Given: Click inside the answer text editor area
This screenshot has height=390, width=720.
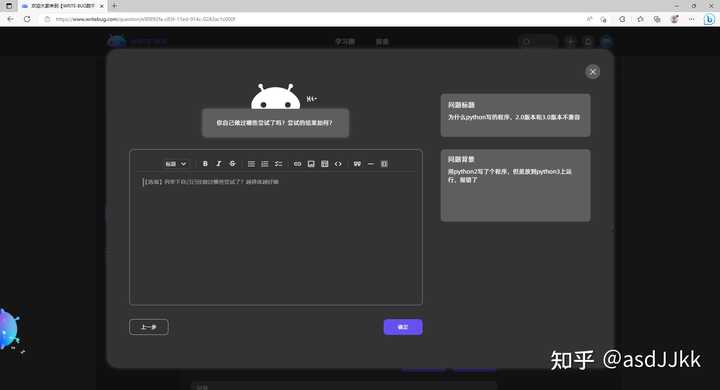Looking at the screenshot, I should click(276, 238).
